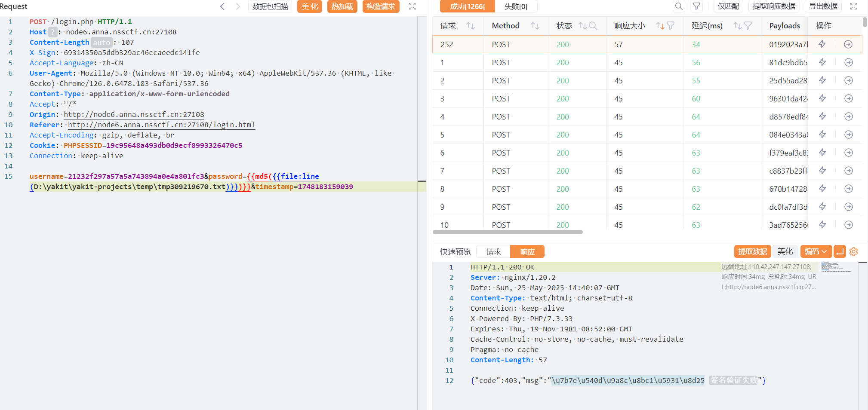Click arrow-circle detail icon for request 252
The image size is (868, 410).
(x=848, y=44)
